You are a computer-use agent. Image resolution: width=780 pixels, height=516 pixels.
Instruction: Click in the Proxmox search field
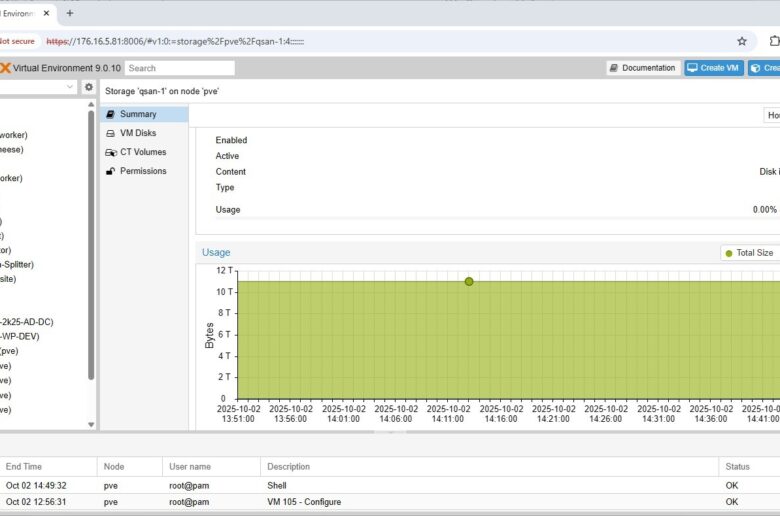pos(180,68)
